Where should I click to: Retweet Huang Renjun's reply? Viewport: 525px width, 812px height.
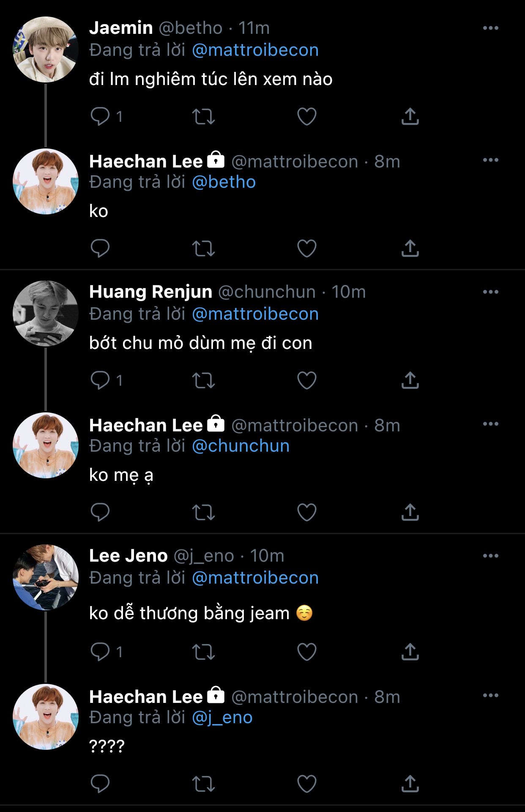(x=203, y=380)
